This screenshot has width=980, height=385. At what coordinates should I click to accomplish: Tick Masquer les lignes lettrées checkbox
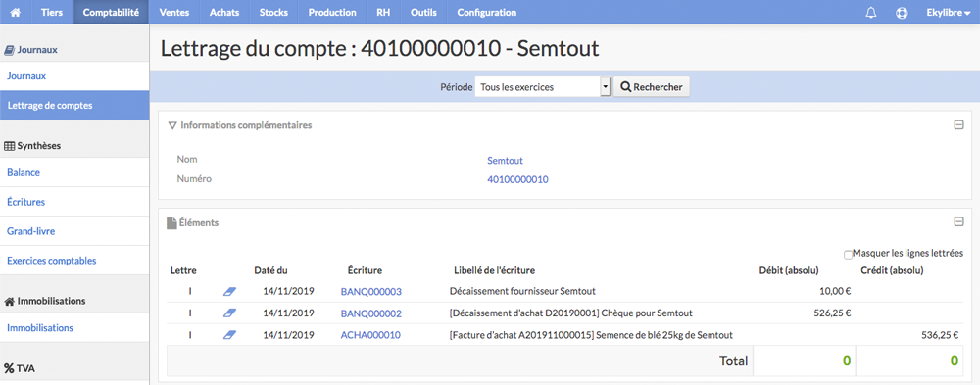[x=848, y=255]
